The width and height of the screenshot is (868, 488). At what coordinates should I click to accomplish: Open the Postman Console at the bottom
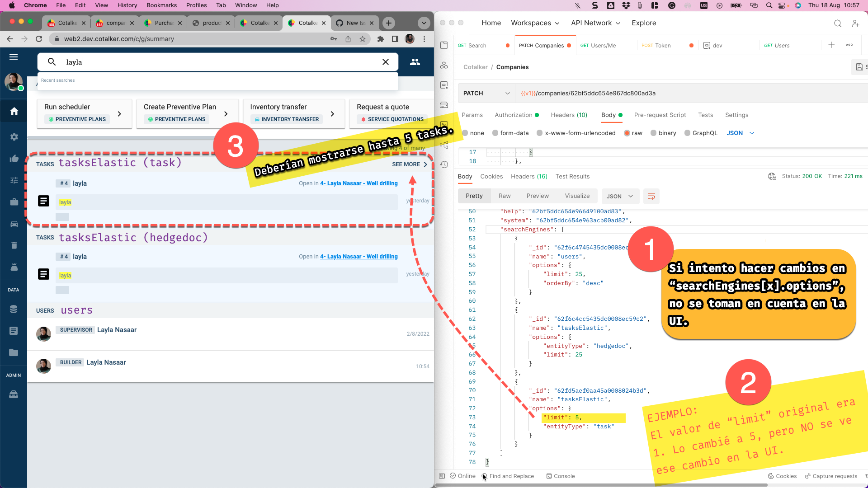pyautogui.click(x=561, y=476)
